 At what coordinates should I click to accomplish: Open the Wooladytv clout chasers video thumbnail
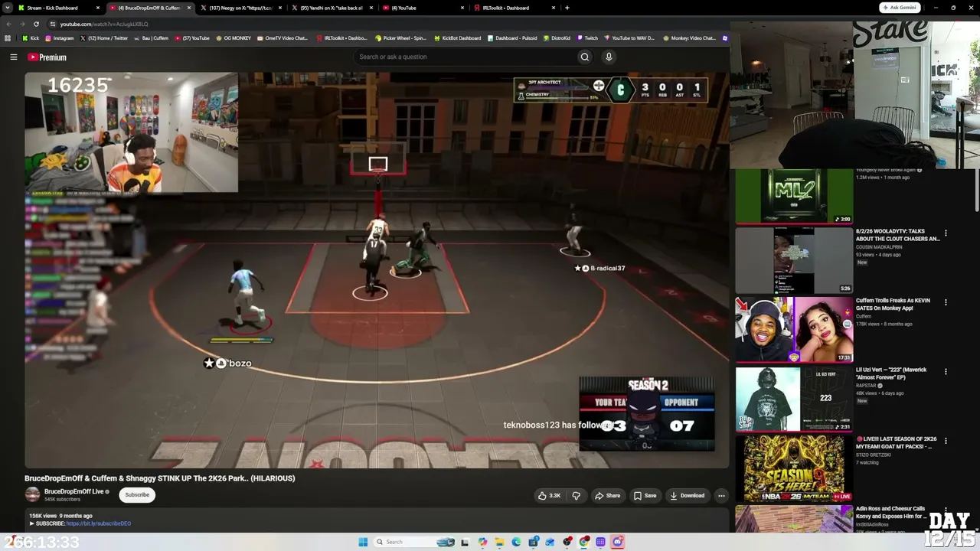[794, 261]
